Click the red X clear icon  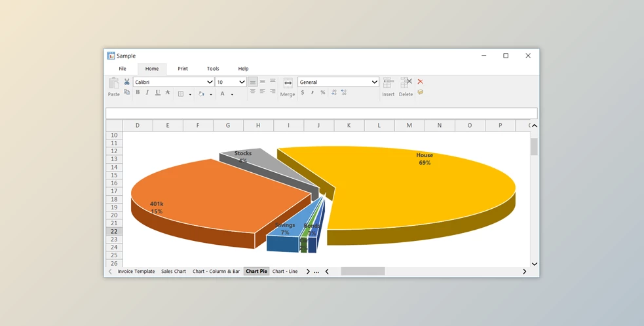tap(420, 82)
